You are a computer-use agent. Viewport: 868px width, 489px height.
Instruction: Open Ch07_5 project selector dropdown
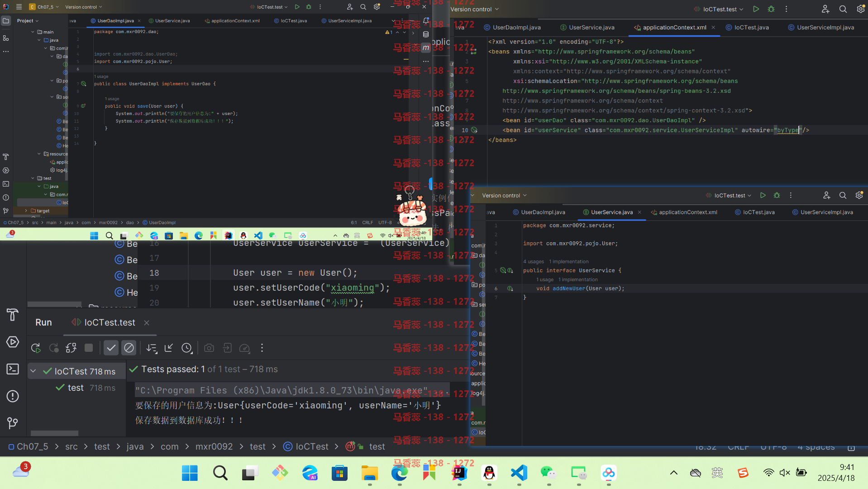44,7
